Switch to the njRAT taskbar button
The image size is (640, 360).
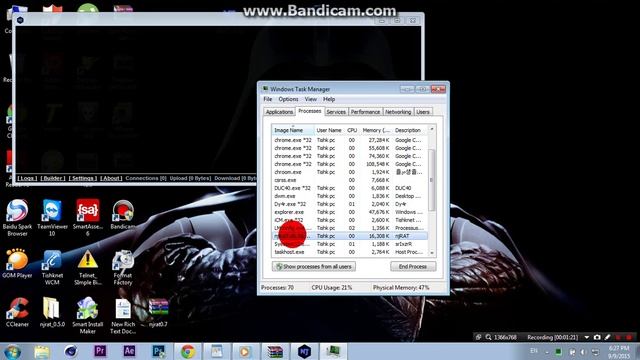click(x=304, y=351)
